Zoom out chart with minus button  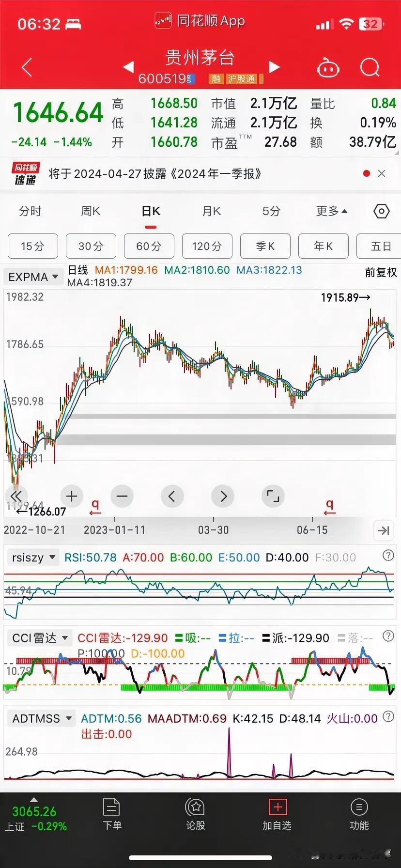pos(122,496)
